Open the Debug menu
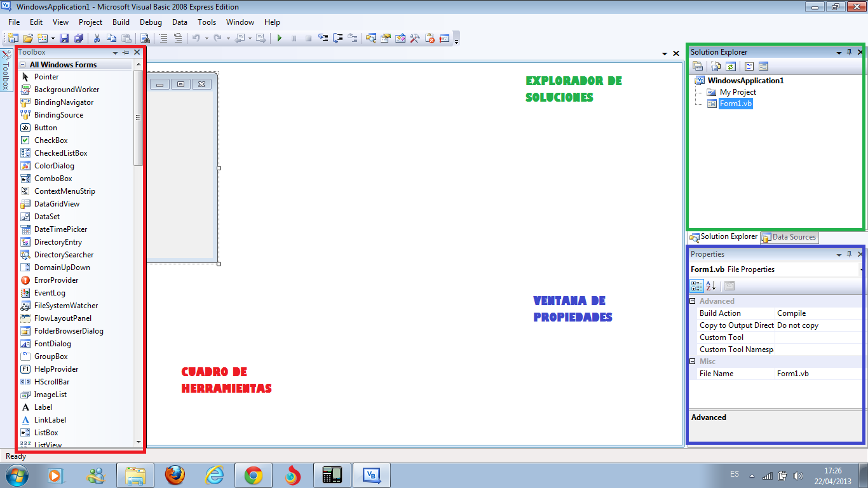 coord(151,22)
